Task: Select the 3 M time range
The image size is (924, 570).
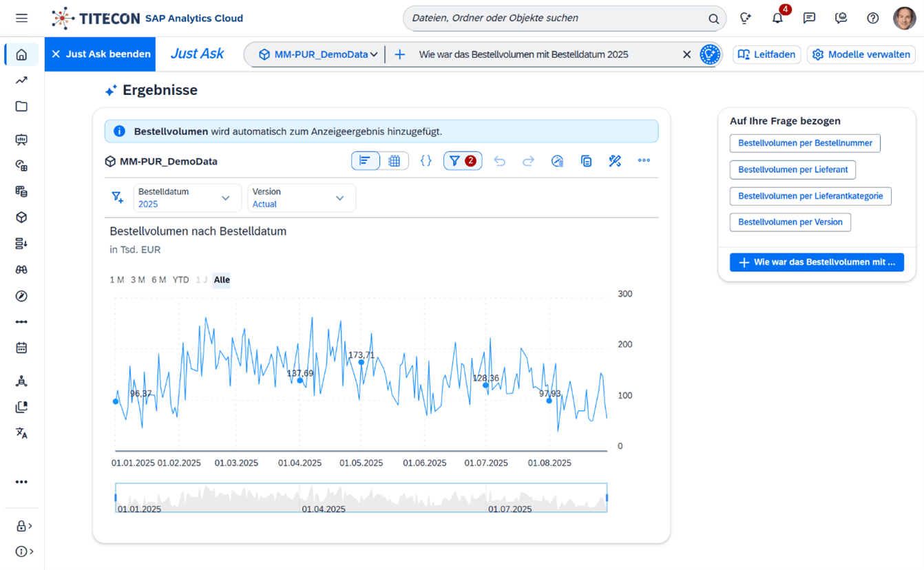Action: point(138,279)
